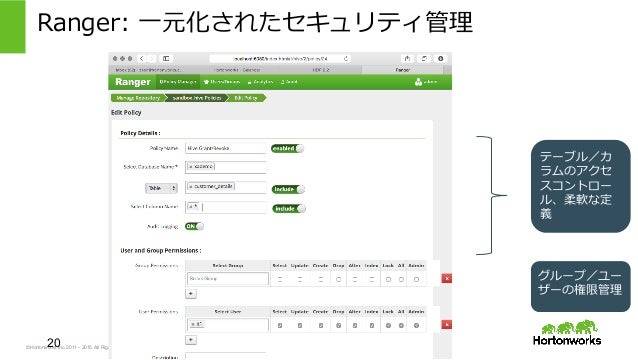Turn off the Audit Logging ON switch
The image size is (638, 360).
(x=194, y=226)
